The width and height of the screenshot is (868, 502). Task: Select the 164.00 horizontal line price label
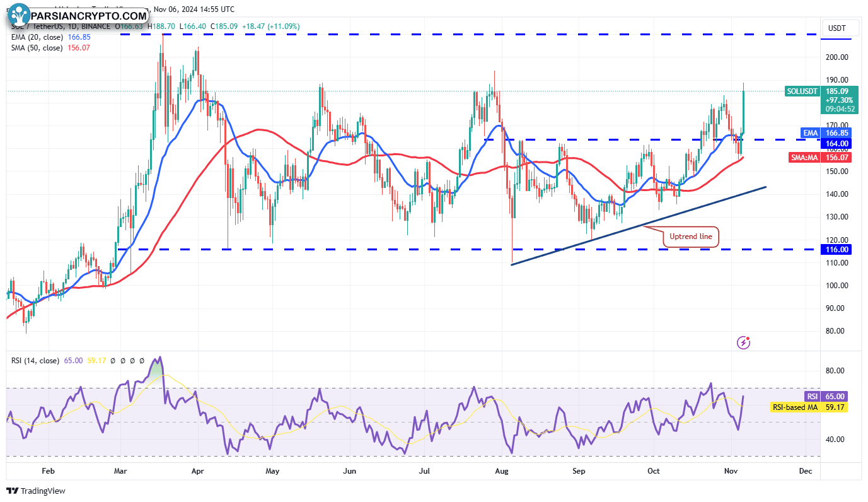pos(837,144)
